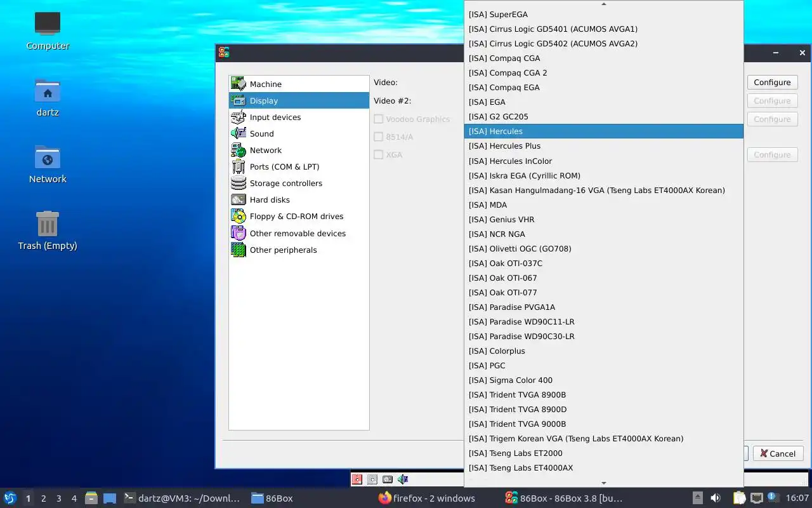The height and width of the screenshot is (508, 812).
Task: Toggle the Voodoo Graphics checkbox
Action: 379,119
